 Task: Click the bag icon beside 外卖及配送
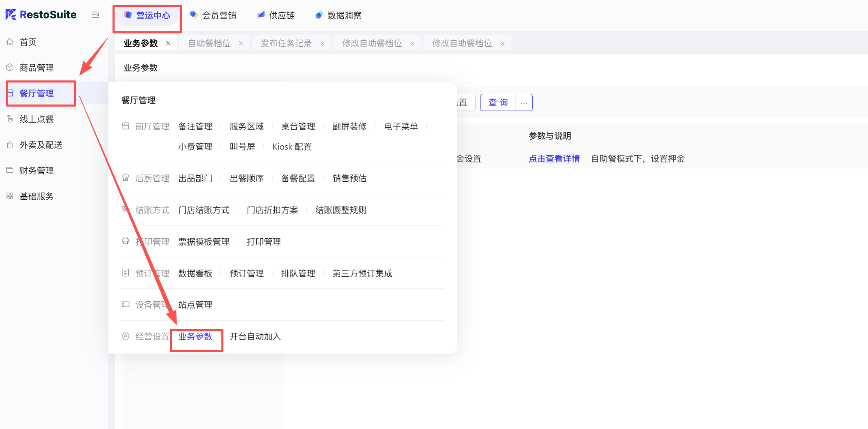pos(10,145)
